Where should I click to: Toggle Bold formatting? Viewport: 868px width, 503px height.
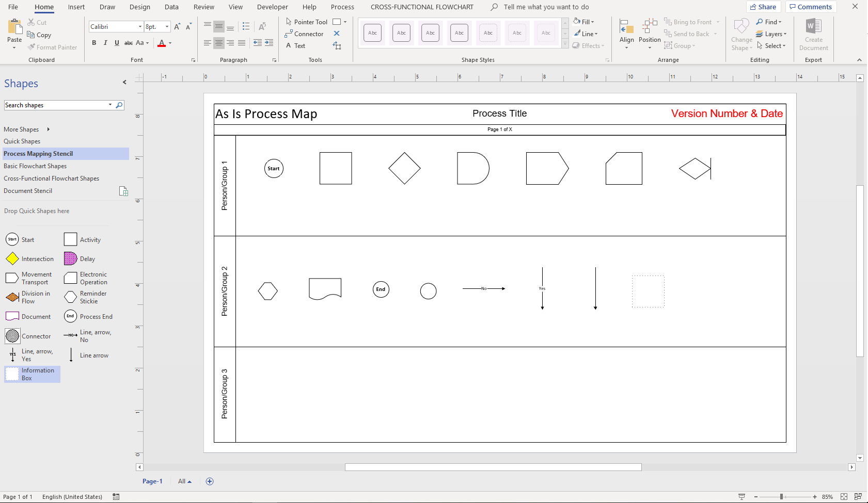point(94,43)
